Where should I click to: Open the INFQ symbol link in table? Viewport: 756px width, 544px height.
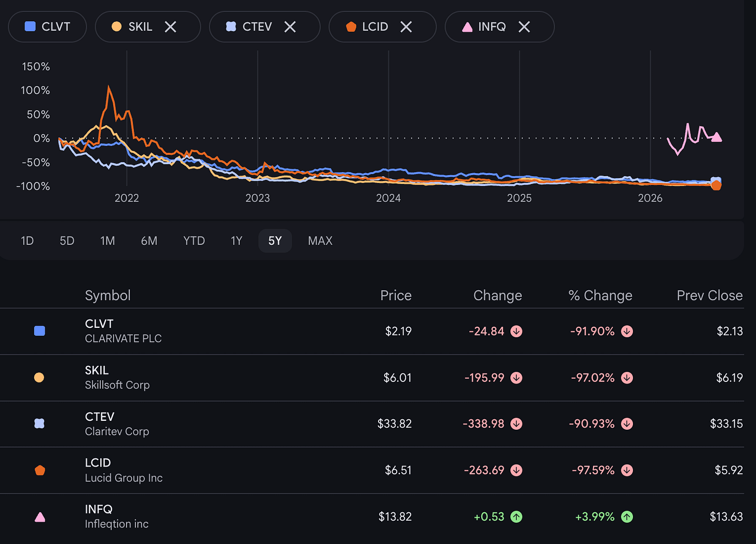(99, 509)
